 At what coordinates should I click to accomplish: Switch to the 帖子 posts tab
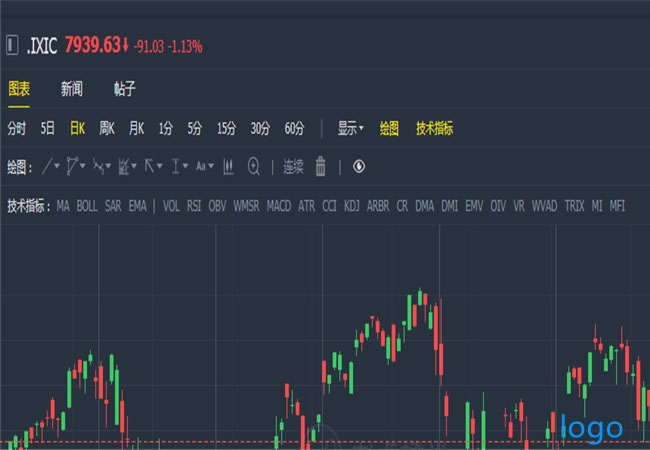pos(125,89)
